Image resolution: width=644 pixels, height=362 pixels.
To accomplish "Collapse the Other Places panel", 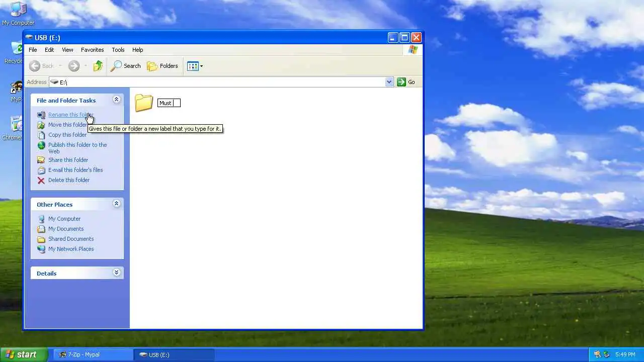I will (x=116, y=204).
